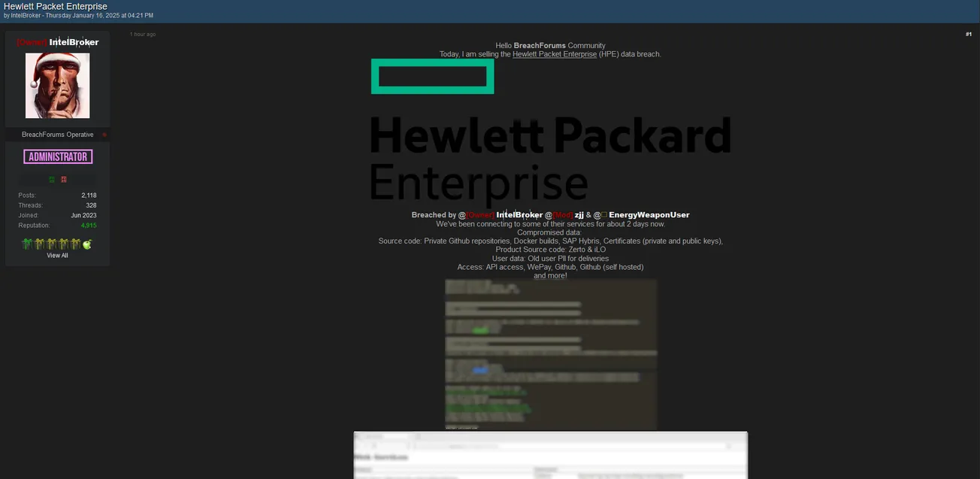This screenshot has width=980, height=479.
Task: Click the blurred terminal screenshot in the post
Action: pos(551,353)
